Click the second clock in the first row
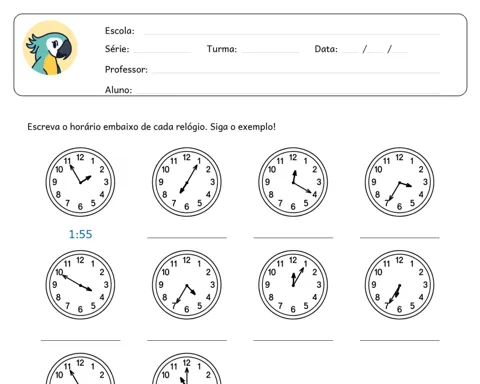The width and height of the screenshot is (480, 384). pos(187,182)
